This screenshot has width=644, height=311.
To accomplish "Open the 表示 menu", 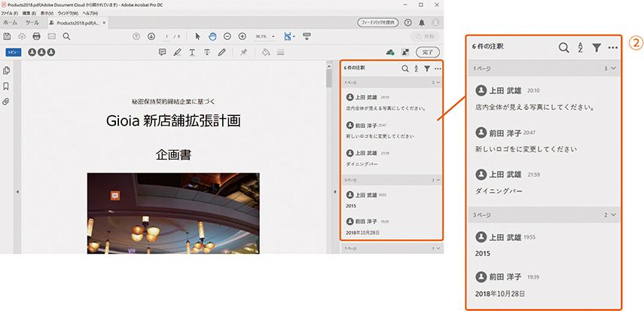I will (x=47, y=14).
